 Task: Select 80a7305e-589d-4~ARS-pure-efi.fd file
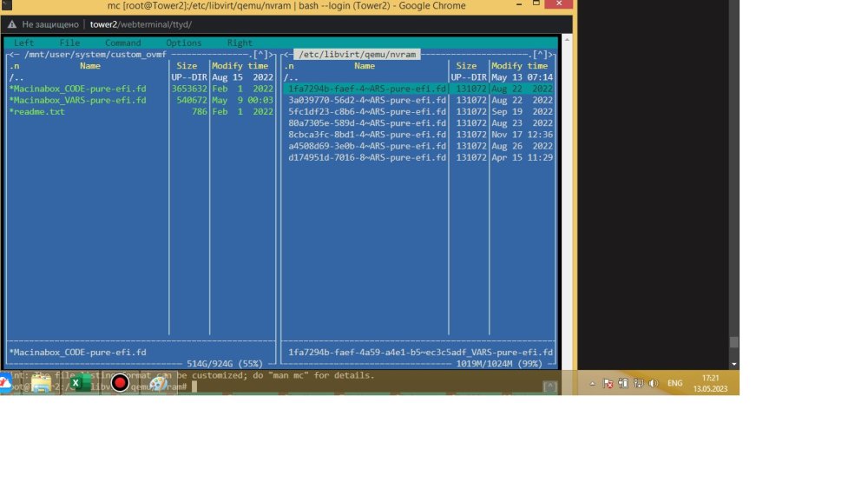pyautogui.click(x=367, y=123)
